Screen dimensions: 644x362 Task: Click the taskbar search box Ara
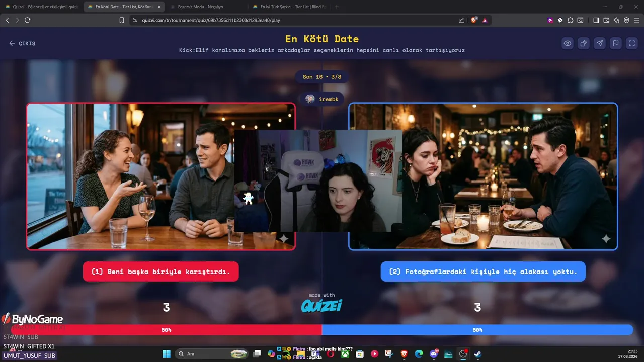coord(212,354)
